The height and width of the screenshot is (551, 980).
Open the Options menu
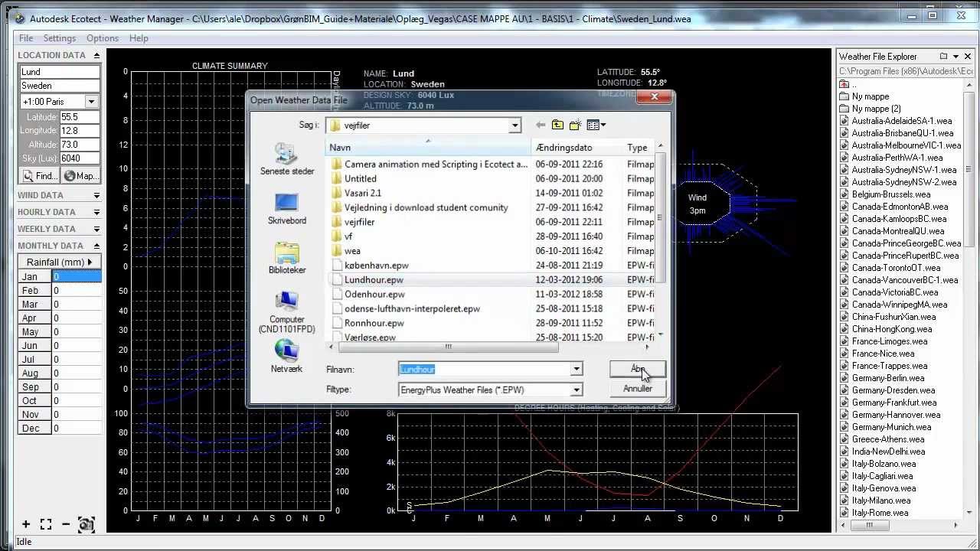102,38
